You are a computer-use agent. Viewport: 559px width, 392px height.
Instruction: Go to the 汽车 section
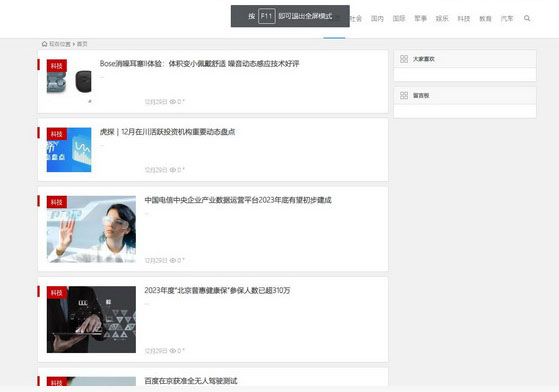(x=507, y=19)
